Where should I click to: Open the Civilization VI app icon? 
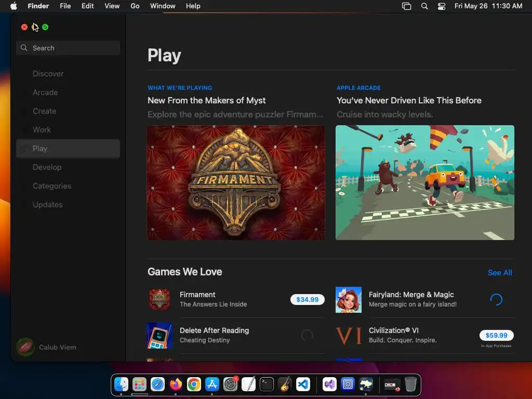tap(349, 336)
